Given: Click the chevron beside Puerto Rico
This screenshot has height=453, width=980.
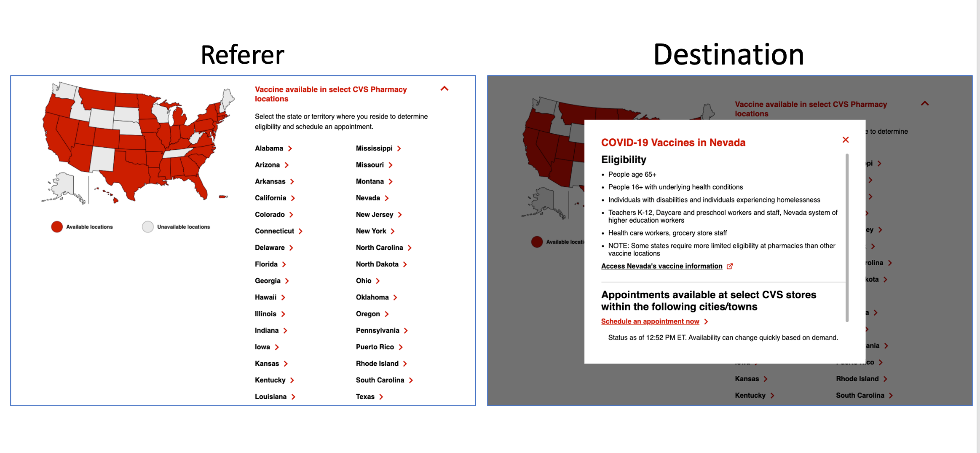Looking at the screenshot, I should 401,347.
